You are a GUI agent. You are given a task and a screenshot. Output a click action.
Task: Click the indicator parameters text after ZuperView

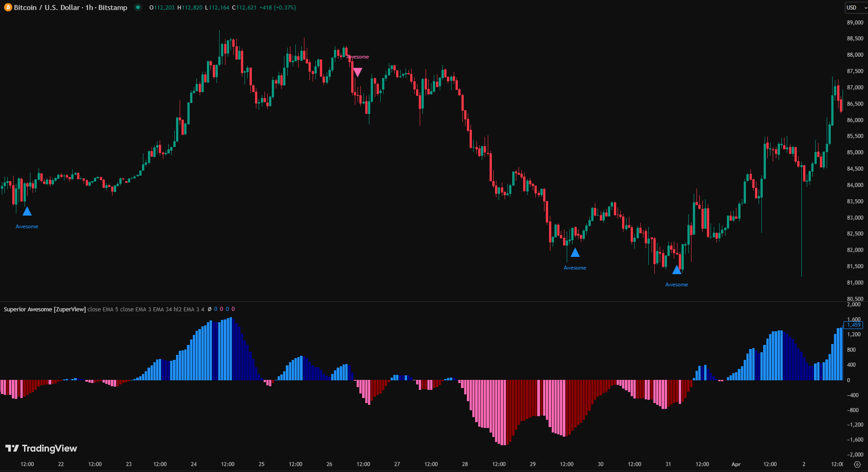(x=146, y=310)
